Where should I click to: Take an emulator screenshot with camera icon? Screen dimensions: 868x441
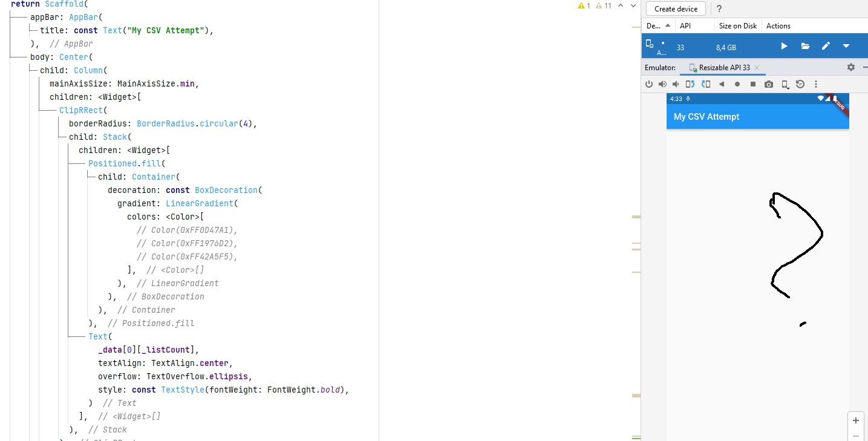coord(769,84)
